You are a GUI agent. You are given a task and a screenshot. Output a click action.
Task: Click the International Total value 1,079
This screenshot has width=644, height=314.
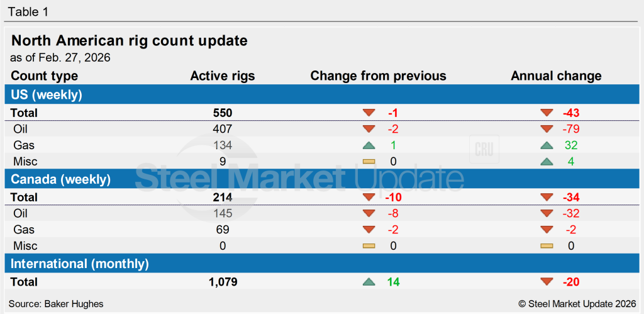pyautogui.click(x=223, y=282)
